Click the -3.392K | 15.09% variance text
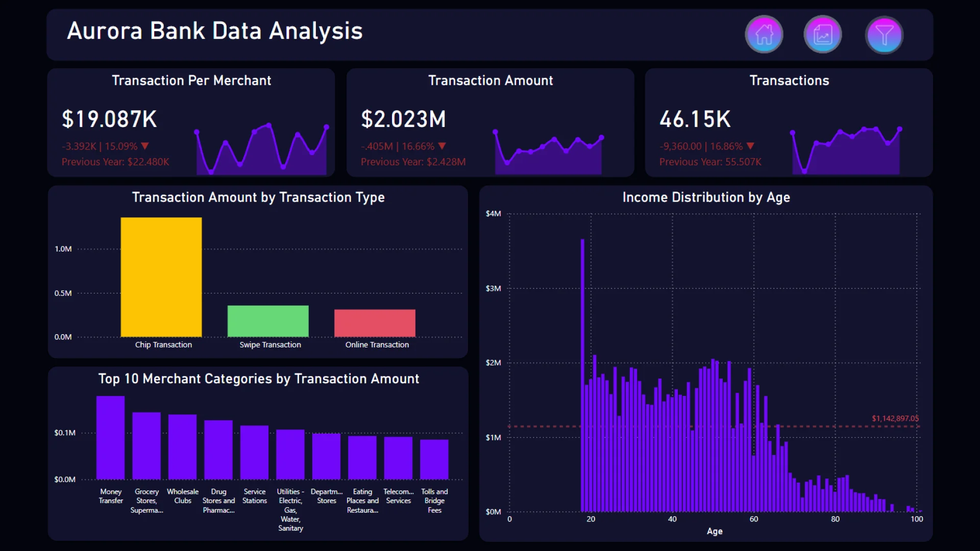 tap(100, 146)
